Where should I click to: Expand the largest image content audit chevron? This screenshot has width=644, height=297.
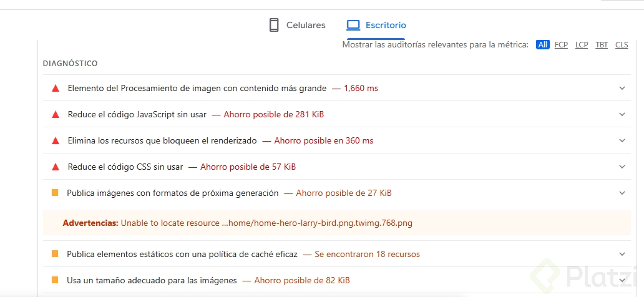622,89
